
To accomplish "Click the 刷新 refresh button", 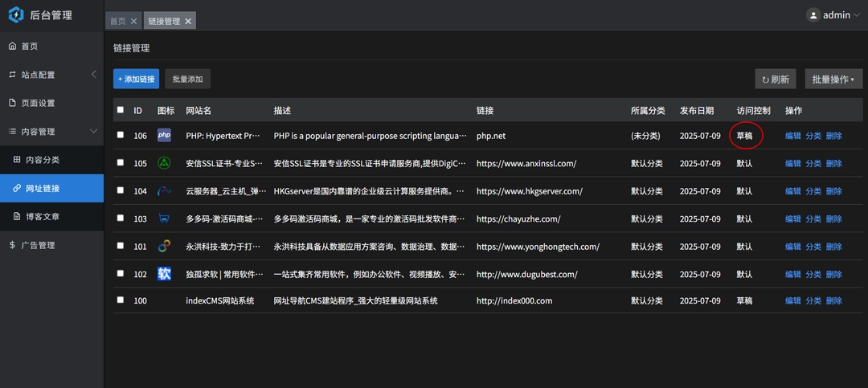I will coord(775,79).
